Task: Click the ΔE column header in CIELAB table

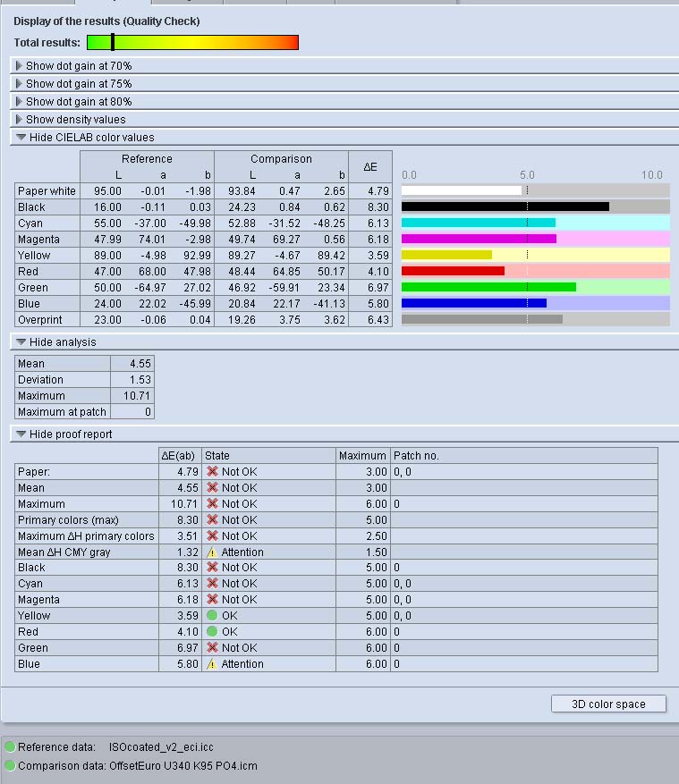Action: click(369, 167)
